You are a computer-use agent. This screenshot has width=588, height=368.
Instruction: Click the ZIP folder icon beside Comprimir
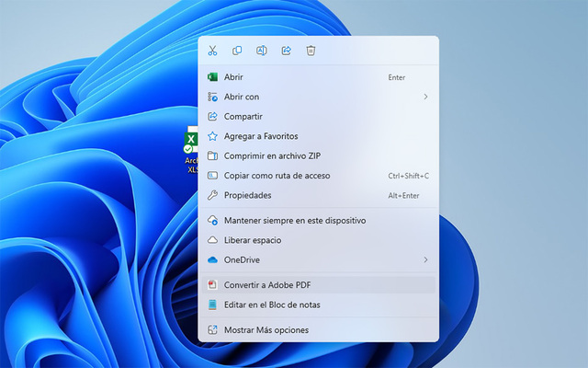212,155
